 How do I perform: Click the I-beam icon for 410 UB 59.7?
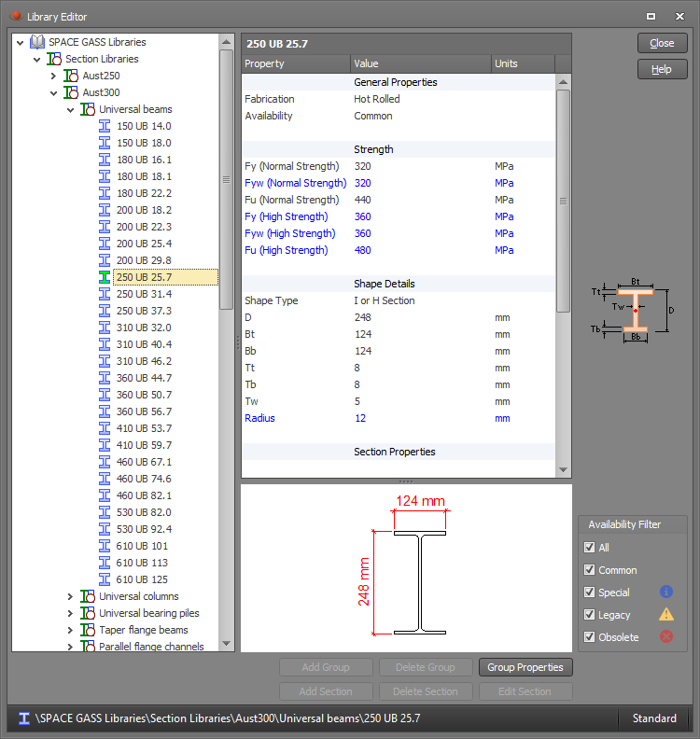click(105, 445)
